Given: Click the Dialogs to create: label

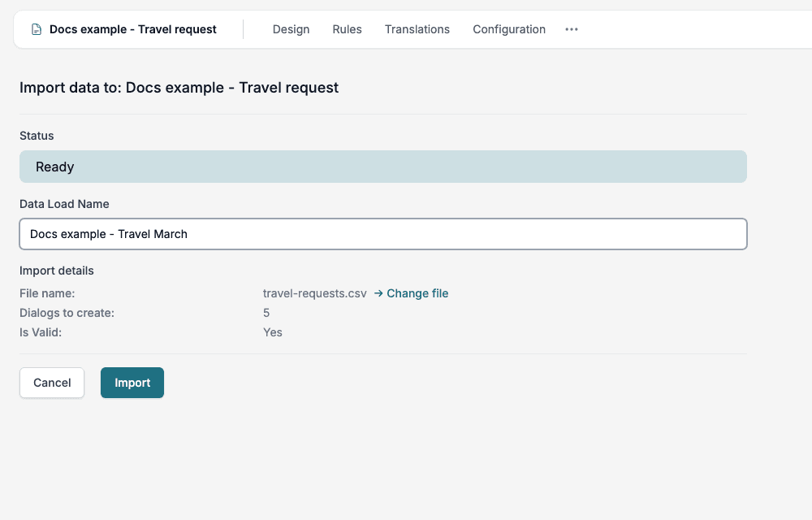Looking at the screenshot, I should pos(67,313).
